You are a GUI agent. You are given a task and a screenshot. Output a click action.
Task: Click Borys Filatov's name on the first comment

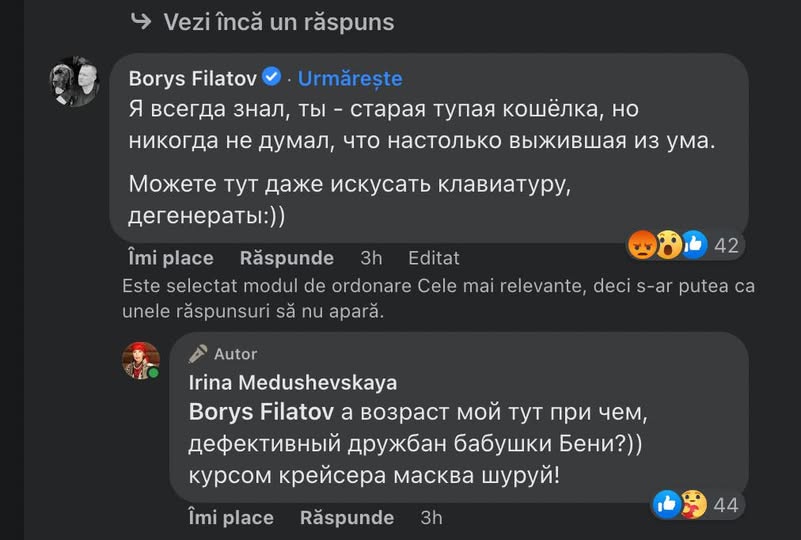193,78
